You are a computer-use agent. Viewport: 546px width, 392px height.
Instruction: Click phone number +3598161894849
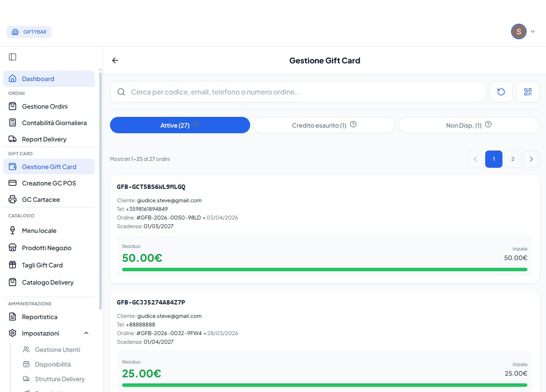147,209
